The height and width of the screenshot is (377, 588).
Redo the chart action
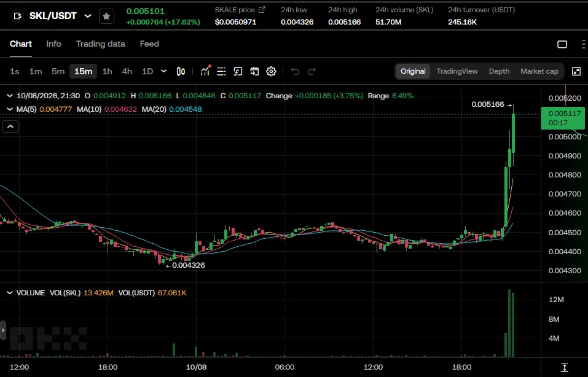point(312,71)
